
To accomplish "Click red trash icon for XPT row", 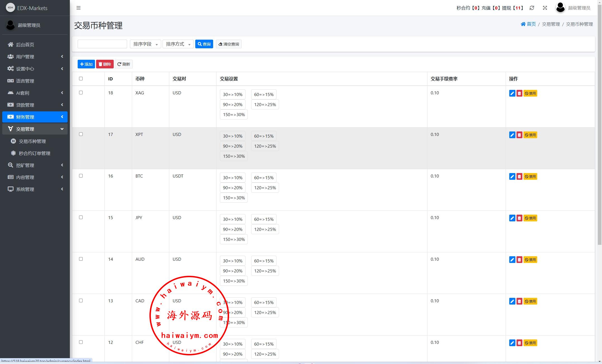I will pyautogui.click(x=519, y=135).
